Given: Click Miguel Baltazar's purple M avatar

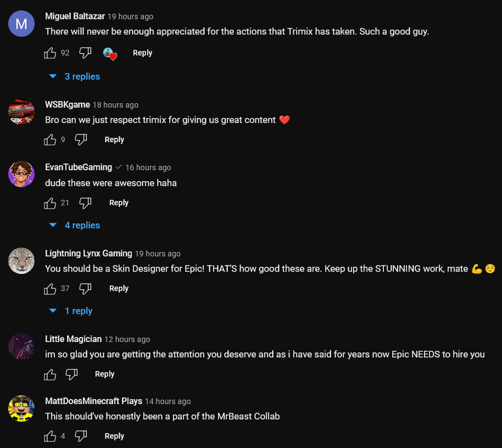Looking at the screenshot, I should click(x=21, y=23).
